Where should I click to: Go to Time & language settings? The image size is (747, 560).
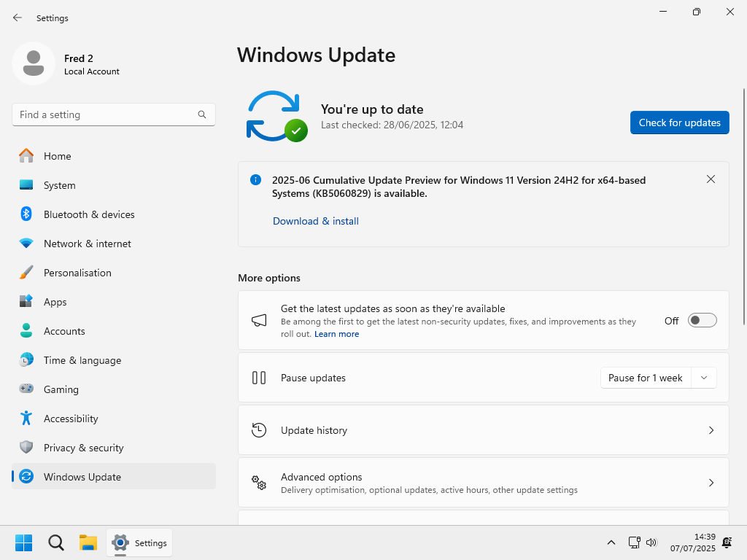[x=81, y=360]
